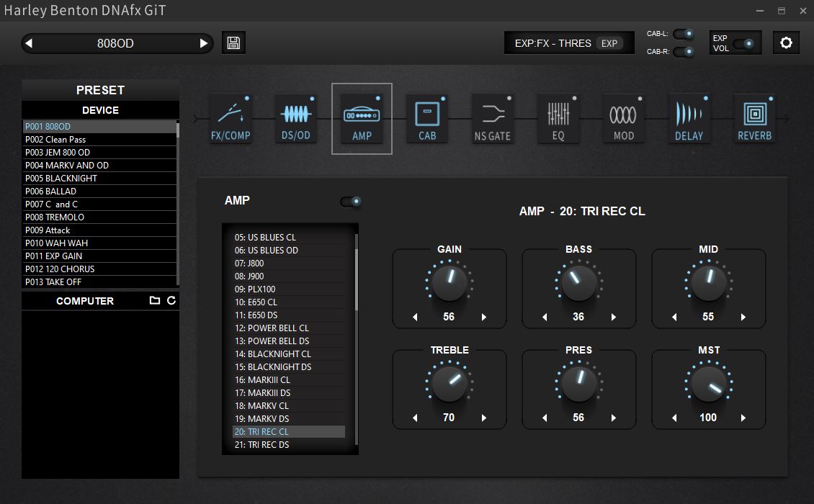Click the GAIN knob

tap(450, 283)
